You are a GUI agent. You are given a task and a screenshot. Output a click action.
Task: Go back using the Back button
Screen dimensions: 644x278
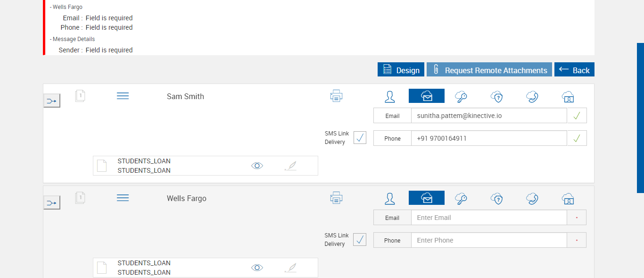click(574, 70)
